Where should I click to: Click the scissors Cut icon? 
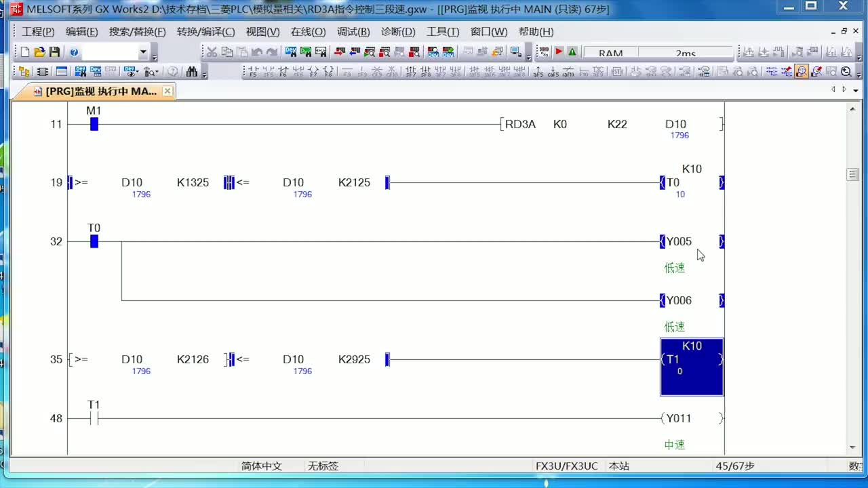(212, 52)
